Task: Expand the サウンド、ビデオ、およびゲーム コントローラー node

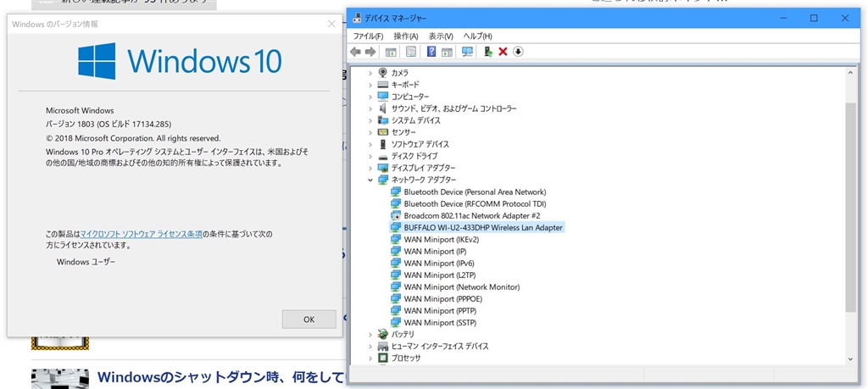Action: click(x=370, y=108)
